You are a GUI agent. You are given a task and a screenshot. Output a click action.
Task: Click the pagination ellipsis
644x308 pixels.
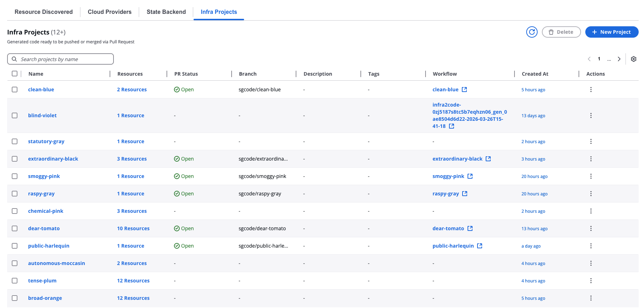coord(609,59)
